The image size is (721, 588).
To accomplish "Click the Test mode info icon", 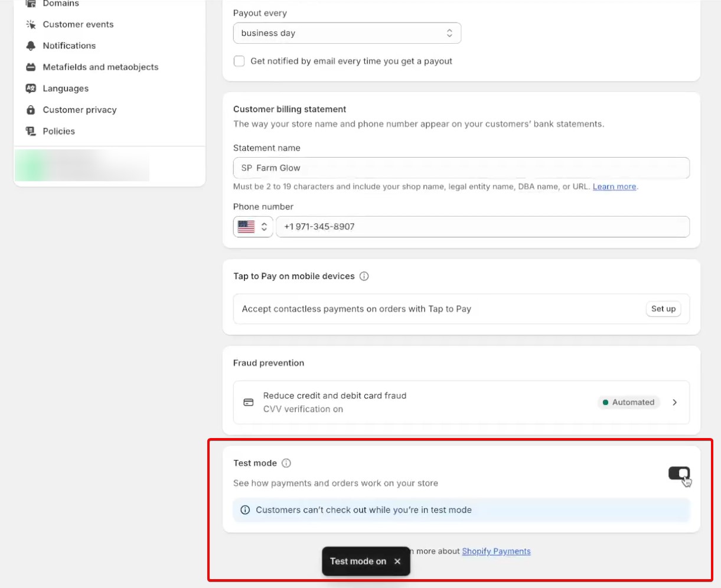I will click(x=286, y=463).
